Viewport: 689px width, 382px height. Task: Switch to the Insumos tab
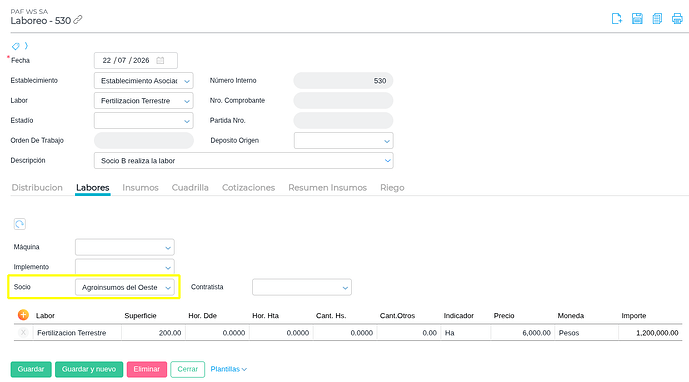coord(140,188)
